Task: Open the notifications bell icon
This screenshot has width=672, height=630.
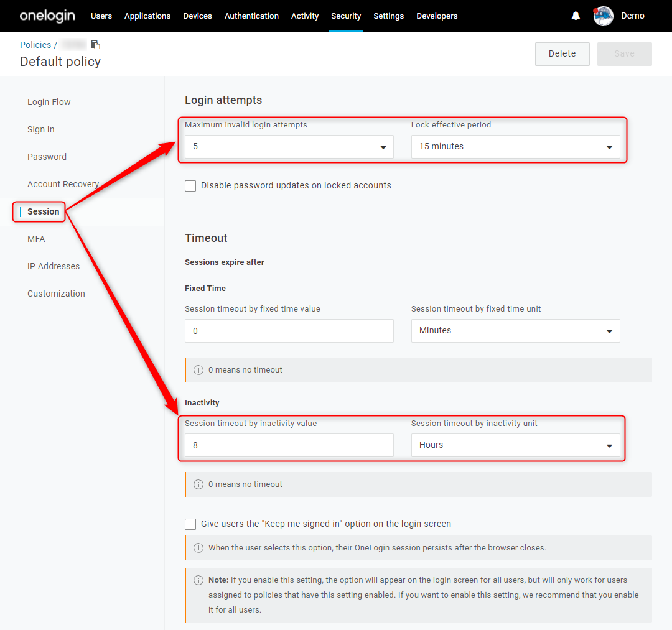Action: [x=576, y=16]
